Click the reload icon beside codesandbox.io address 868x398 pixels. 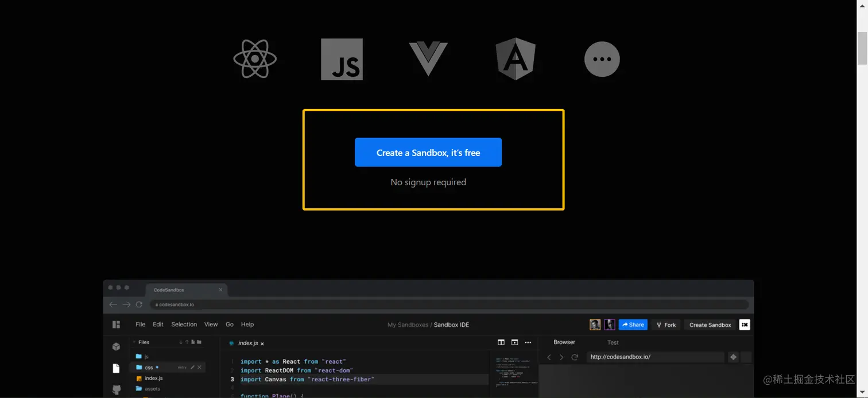pos(139,305)
